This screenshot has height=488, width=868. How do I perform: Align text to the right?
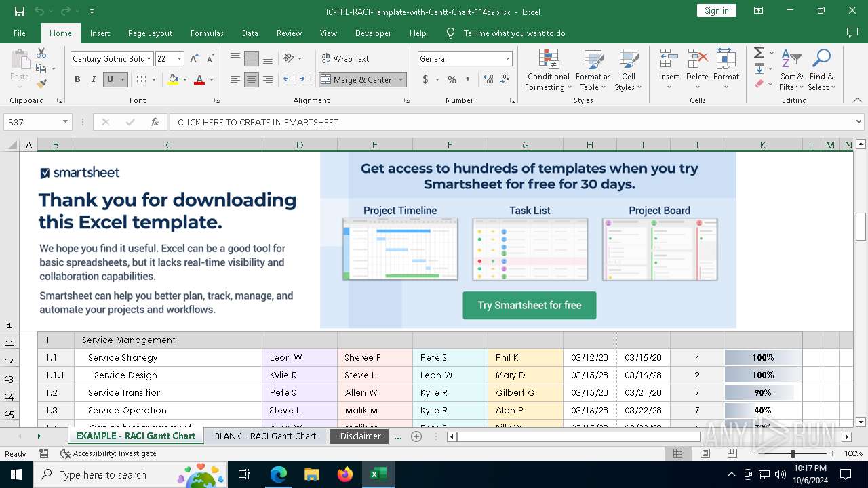tap(268, 79)
